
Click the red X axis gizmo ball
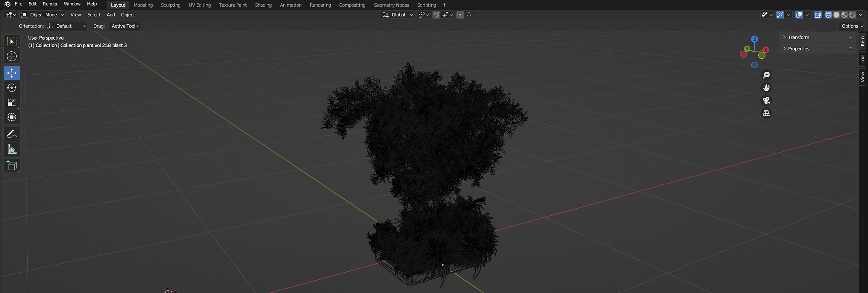766,50
